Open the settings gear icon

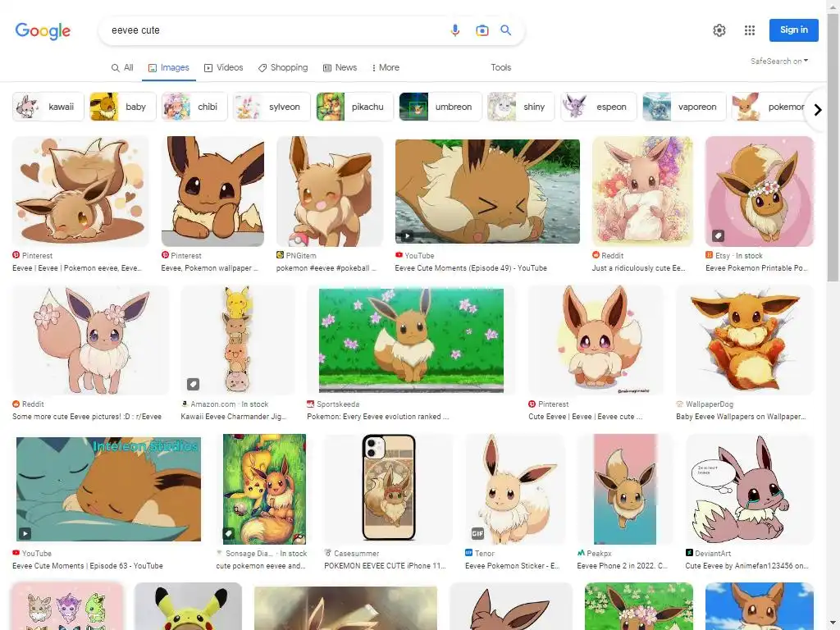719,30
